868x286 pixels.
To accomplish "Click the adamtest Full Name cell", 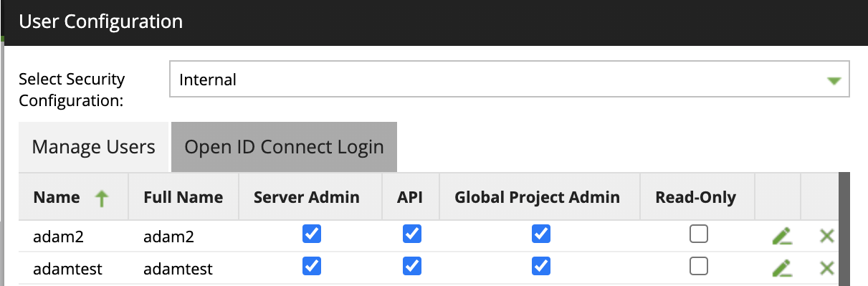I will 183,269.
